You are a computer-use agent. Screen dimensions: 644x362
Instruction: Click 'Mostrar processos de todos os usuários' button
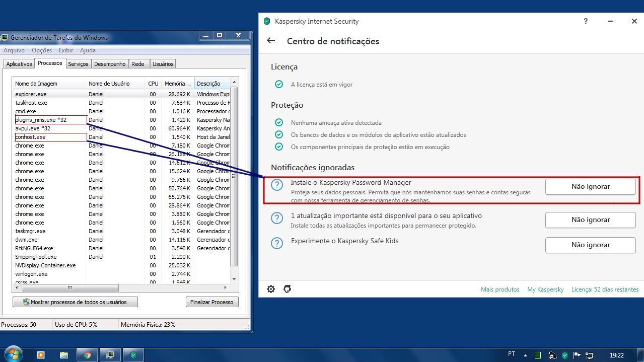pyautogui.click(x=75, y=302)
